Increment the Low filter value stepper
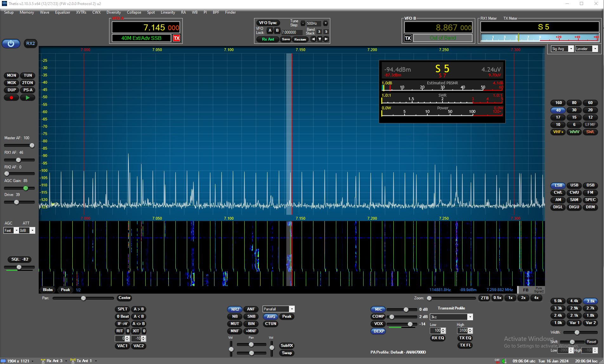The image size is (604, 364). pos(443,329)
